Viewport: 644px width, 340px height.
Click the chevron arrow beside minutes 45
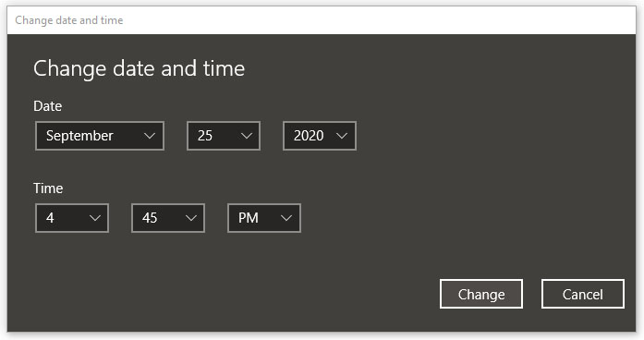191,218
